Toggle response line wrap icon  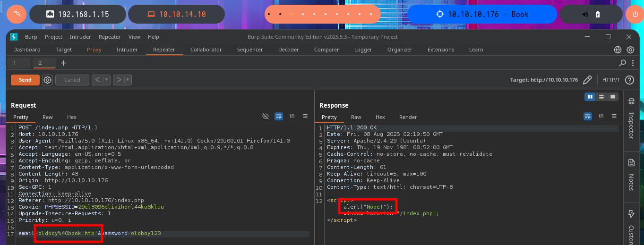pos(588,116)
